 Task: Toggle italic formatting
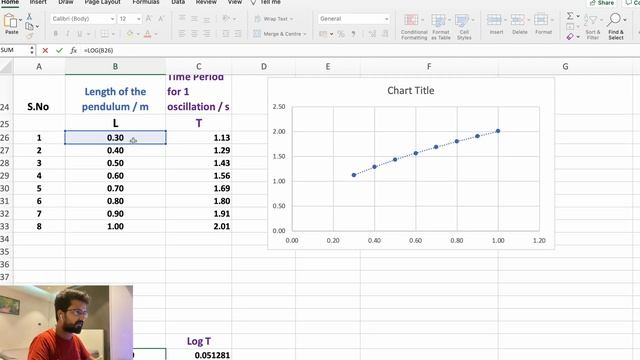point(67,34)
